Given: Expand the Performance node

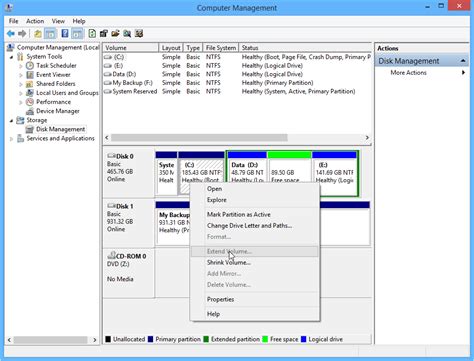Looking at the screenshot, I should (x=21, y=102).
